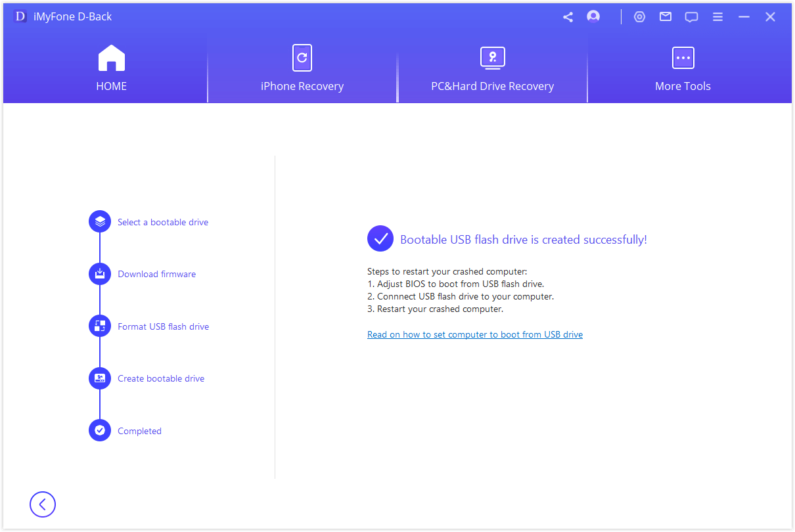Click the Create bootable drive step icon
Screen dimensions: 795x532
click(100, 378)
